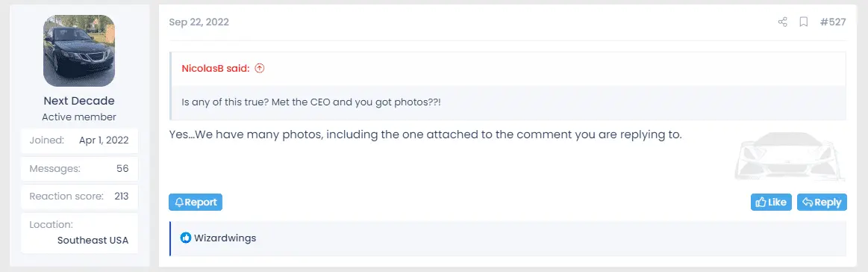Jump to quoted post via up-arrow icon
The width and height of the screenshot is (868, 272).
point(260,68)
